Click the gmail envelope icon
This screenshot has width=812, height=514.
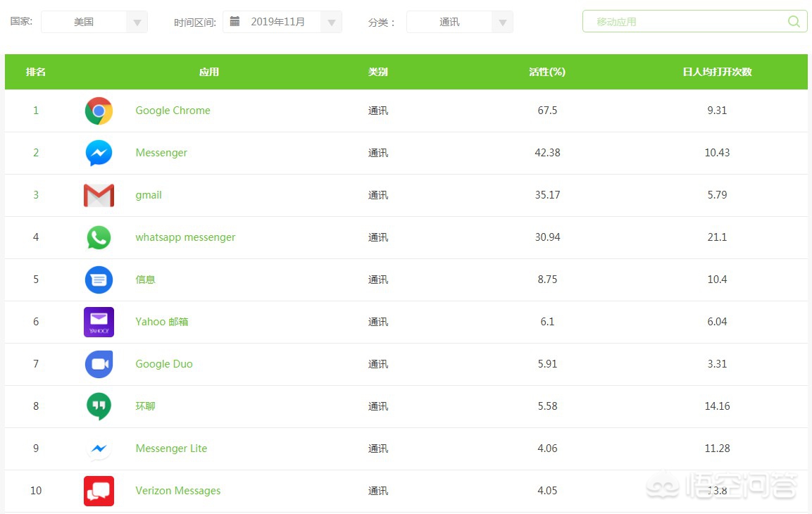99,196
